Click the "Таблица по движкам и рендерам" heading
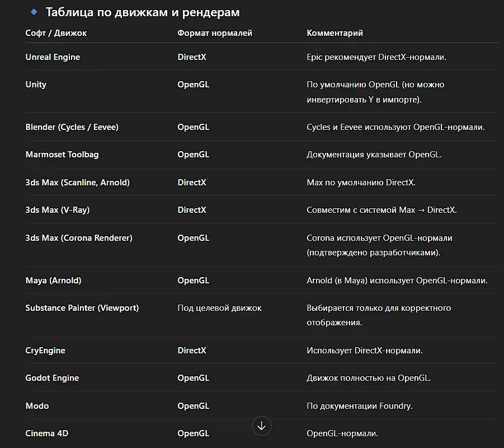504x448 pixels. 143,12
